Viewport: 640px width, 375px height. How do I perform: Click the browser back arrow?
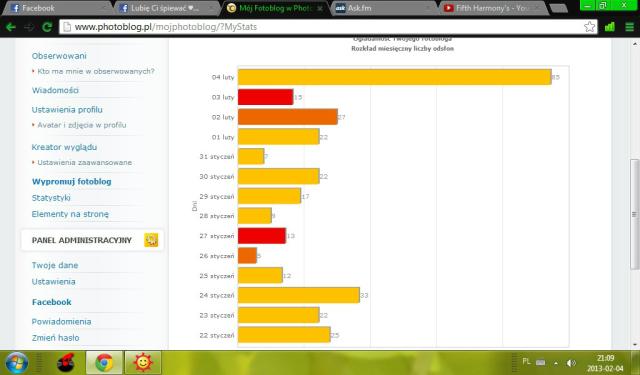coord(11,27)
